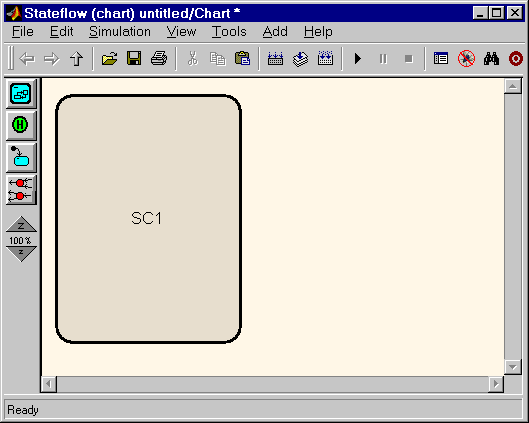529x423 pixels.
Task: Zoom in with upper Z arrow
Action: [21, 224]
